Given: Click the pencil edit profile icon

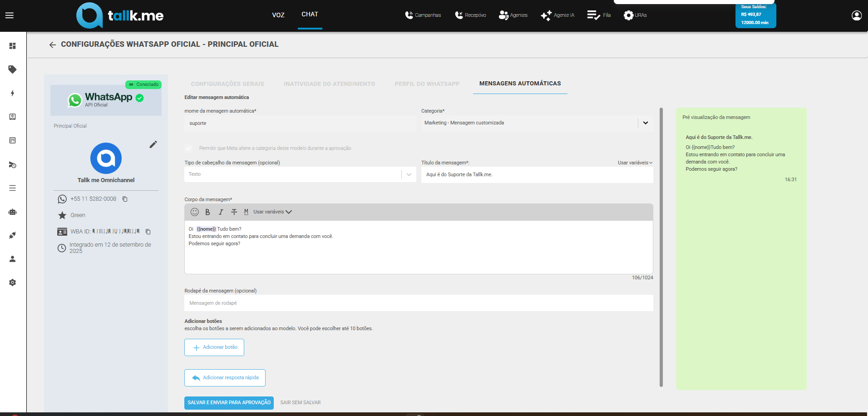Looking at the screenshot, I should point(153,144).
